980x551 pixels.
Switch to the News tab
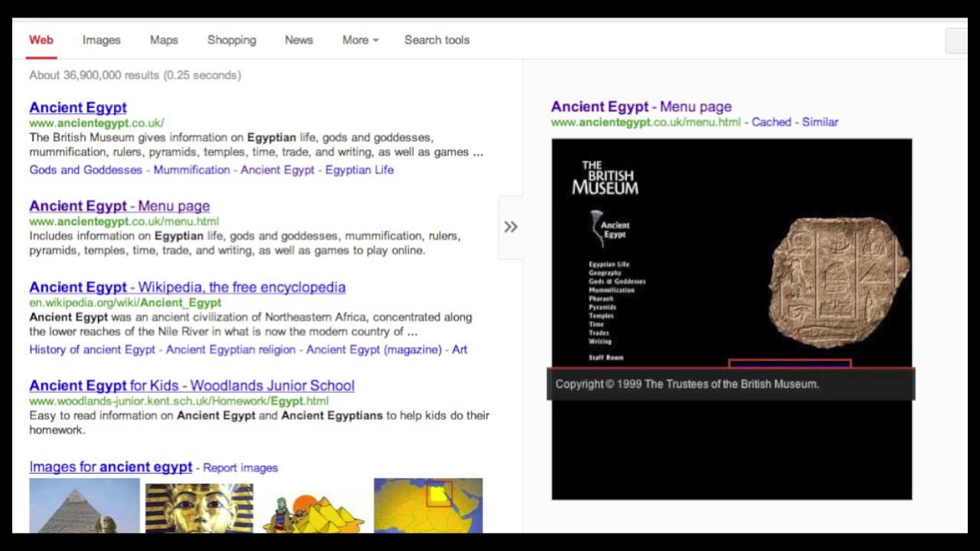tap(299, 40)
